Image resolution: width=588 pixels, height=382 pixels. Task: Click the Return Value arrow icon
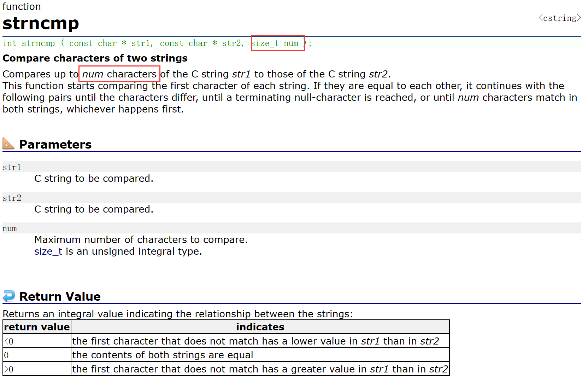9,296
